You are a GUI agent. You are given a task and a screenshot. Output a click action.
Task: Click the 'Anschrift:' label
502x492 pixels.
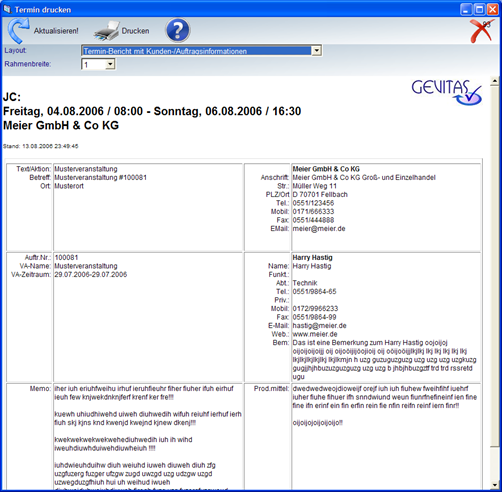click(275, 177)
